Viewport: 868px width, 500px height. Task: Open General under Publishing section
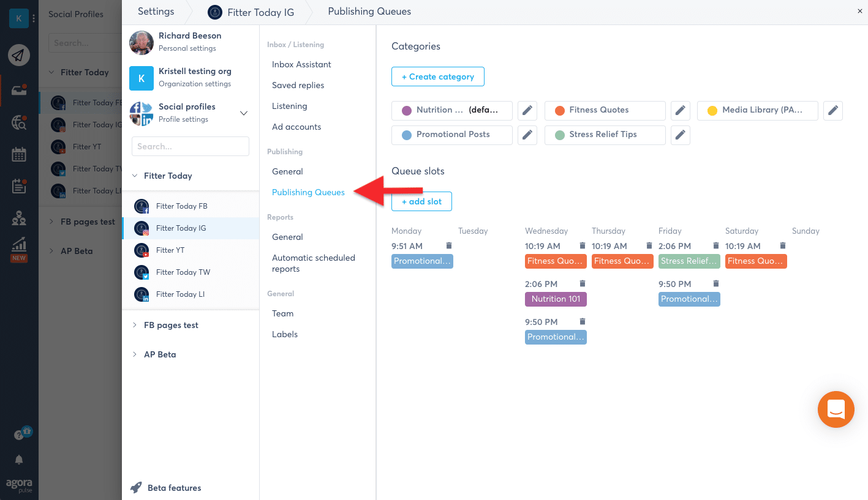point(287,171)
